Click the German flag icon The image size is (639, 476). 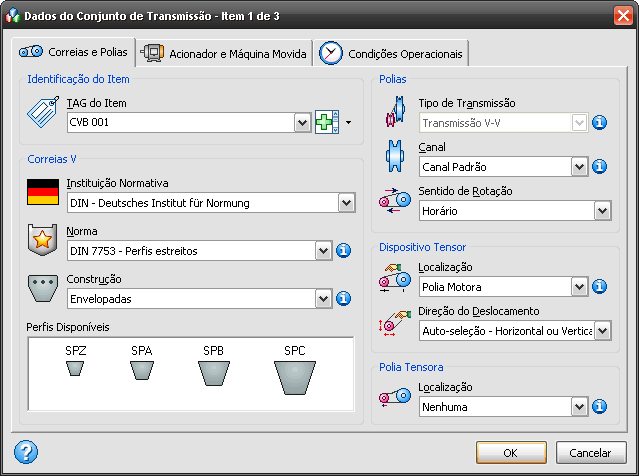click(43, 192)
